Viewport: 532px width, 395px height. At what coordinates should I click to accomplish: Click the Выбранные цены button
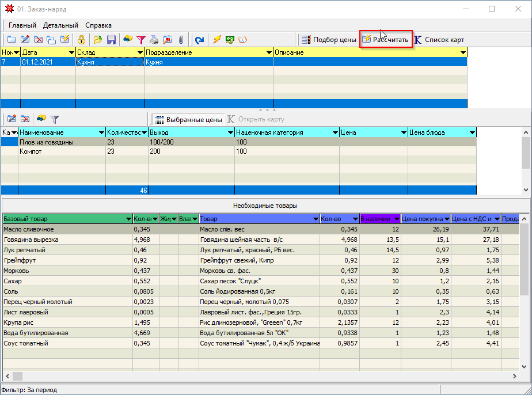[188, 120]
